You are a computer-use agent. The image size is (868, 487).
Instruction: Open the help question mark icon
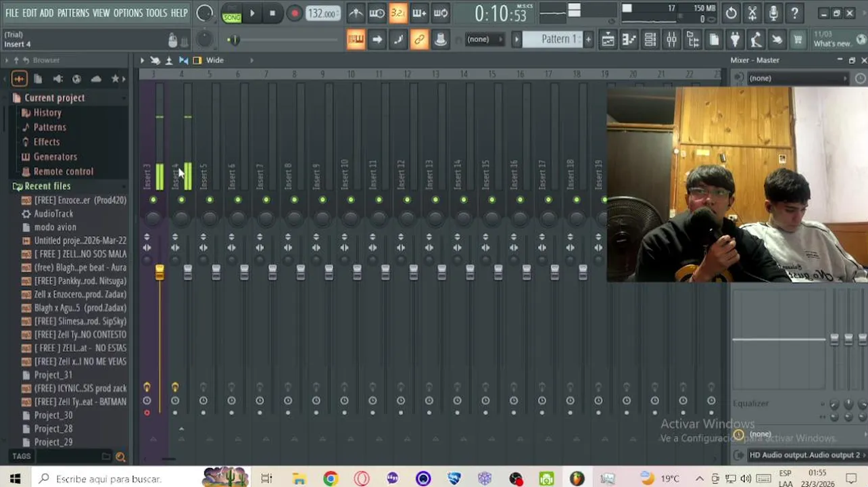(795, 13)
